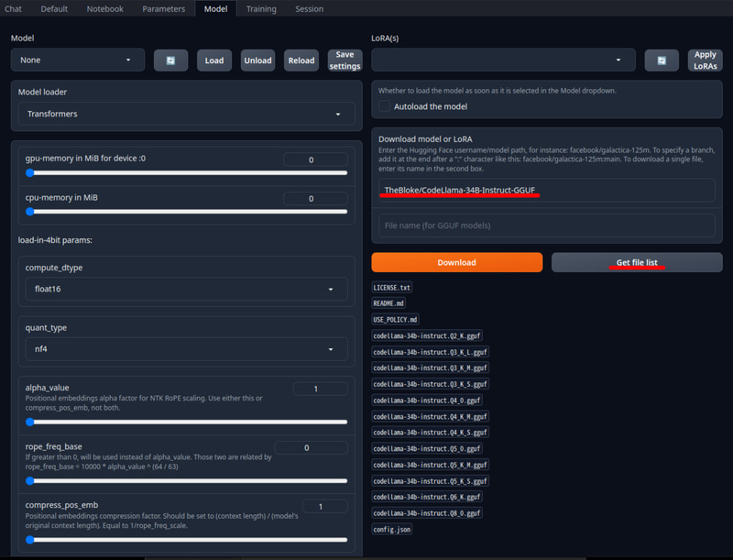Select config.json in the file list
This screenshot has width=733, height=560.
pyautogui.click(x=392, y=530)
